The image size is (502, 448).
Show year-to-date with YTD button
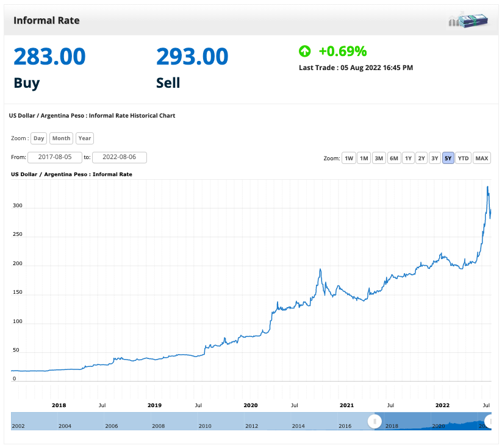(464, 158)
